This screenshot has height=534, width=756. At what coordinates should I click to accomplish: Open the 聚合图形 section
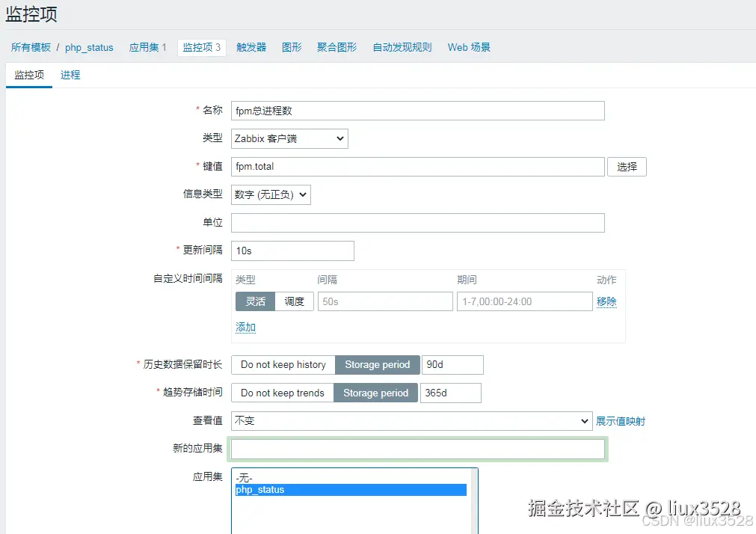[337, 47]
